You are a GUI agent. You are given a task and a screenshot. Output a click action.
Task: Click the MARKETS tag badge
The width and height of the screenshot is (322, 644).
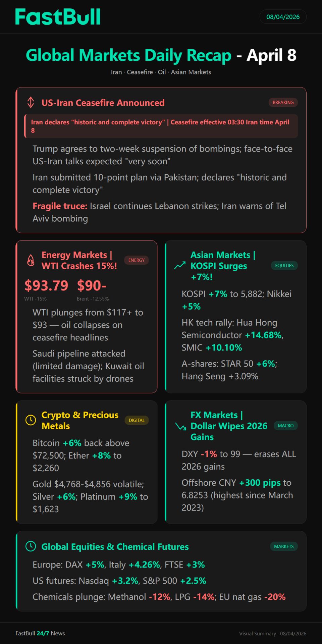pos(283,546)
